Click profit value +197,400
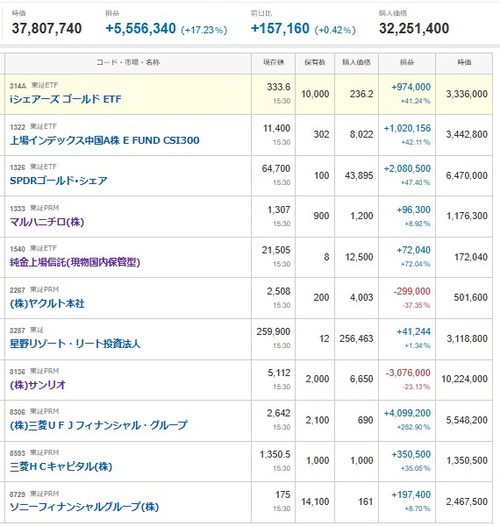This screenshot has width=500, height=526. click(x=411, y=495)
